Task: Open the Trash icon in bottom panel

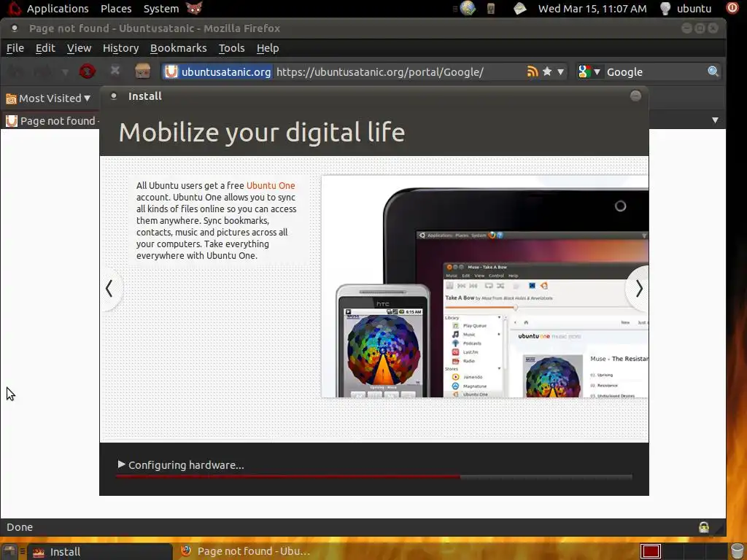Action: pos(737,551)
